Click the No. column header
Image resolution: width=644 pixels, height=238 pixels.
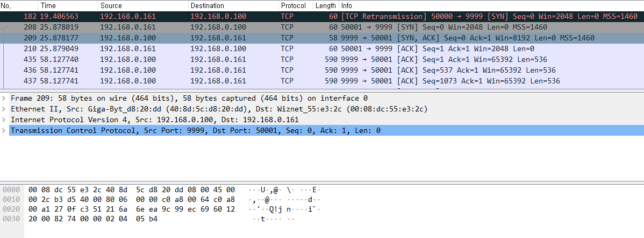(19, 6)
